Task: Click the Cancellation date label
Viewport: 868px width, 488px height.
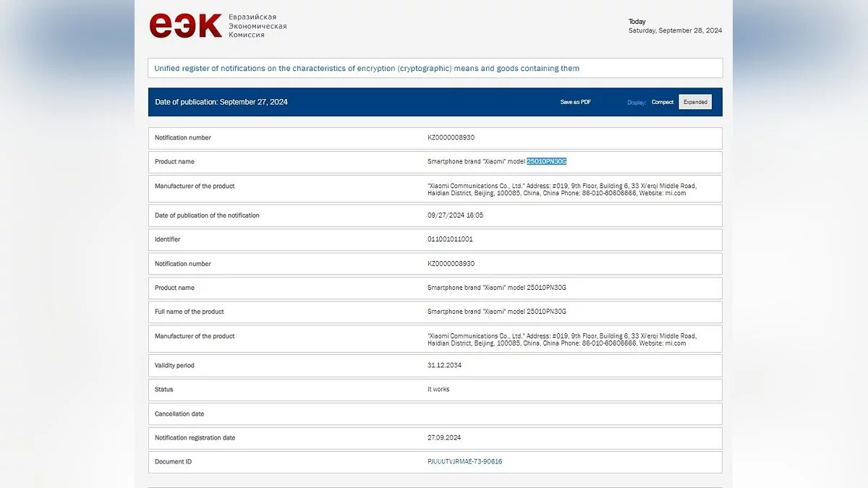Action: pyautogui.click(x=179, y=414)
